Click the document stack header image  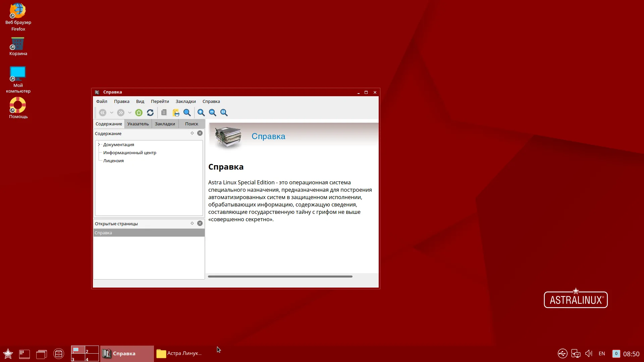228,137
